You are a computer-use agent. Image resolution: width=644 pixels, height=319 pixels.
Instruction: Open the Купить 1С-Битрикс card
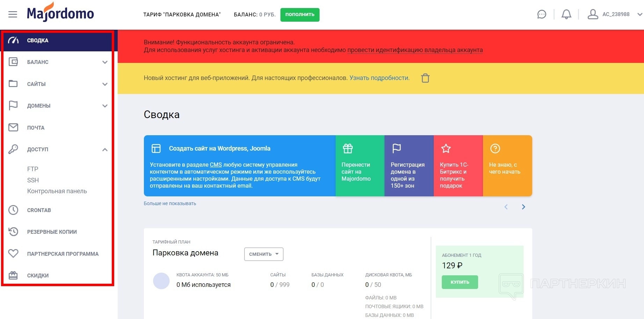[458, 166]
